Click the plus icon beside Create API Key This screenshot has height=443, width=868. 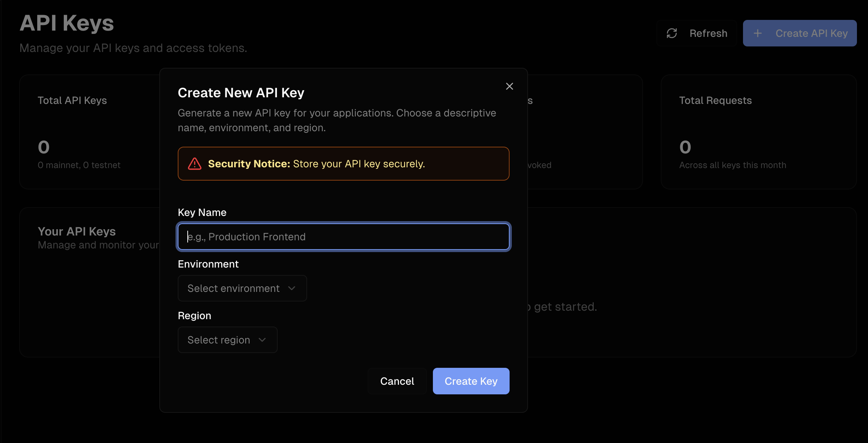(758, 33)
